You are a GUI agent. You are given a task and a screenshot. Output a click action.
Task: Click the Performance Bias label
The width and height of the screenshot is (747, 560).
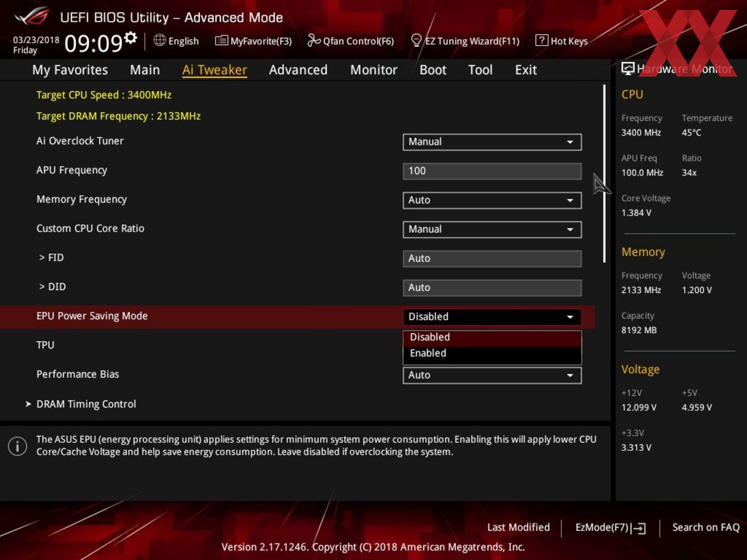coord(77,374)
